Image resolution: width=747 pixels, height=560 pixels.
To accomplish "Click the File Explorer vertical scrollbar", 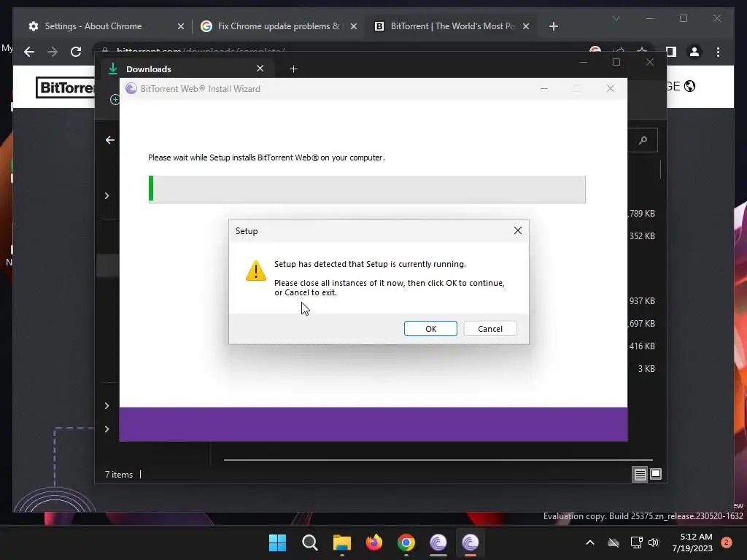I will (660, 169).
